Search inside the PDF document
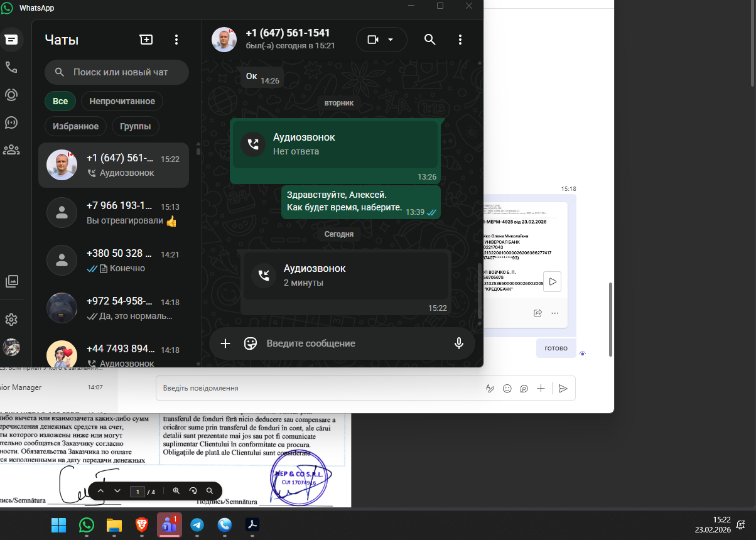The image size is (756, 540). coord(210,491)
